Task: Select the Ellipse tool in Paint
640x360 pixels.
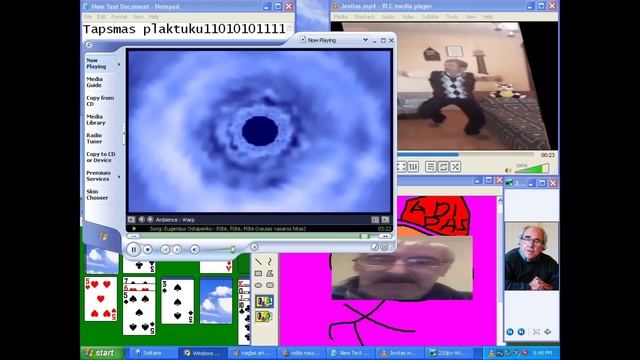Action: [x=258, y=285]
